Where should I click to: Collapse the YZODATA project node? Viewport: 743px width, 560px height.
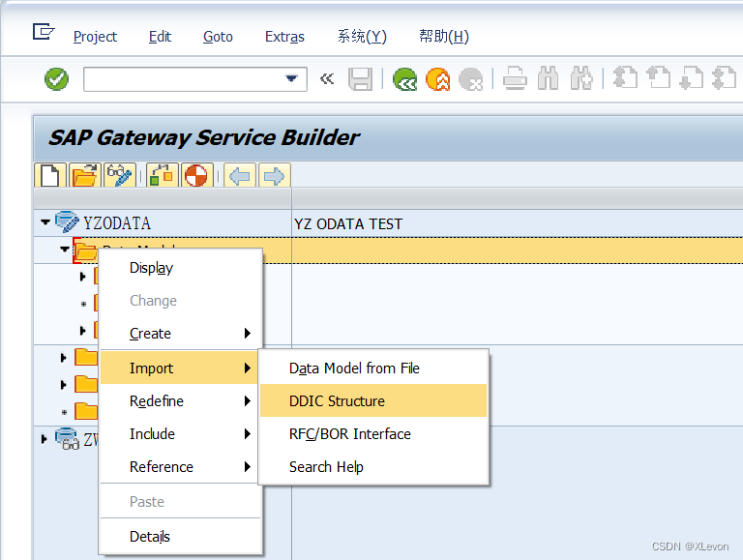(45, 221)
